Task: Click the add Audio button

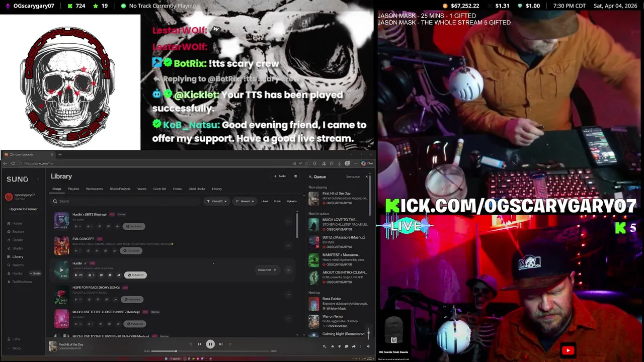Action: 280,176
